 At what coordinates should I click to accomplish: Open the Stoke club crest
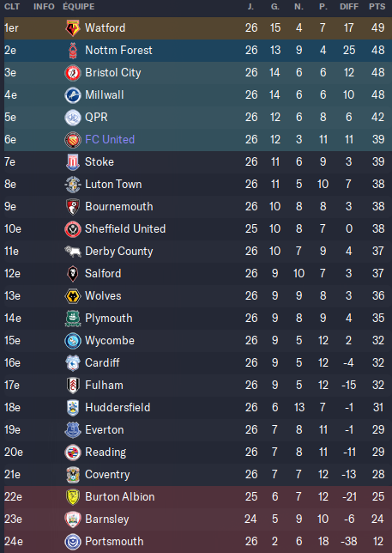[73, 162]
